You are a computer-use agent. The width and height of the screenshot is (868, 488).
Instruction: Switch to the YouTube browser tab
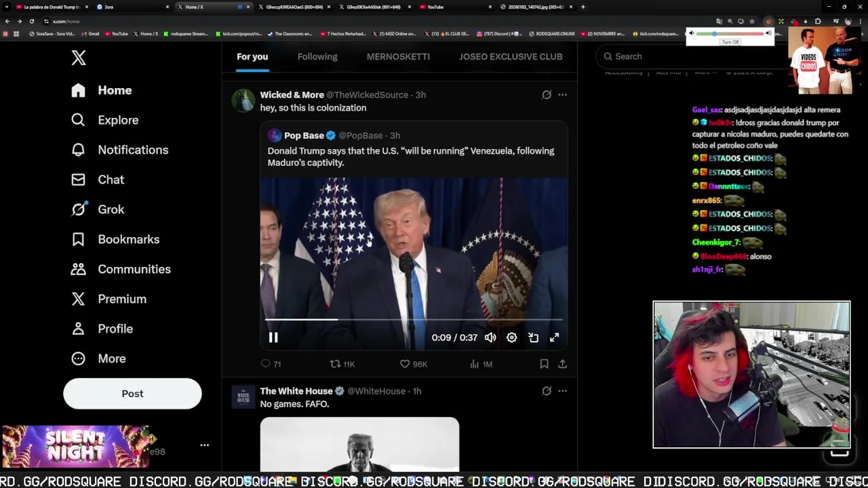click(456, 7)
